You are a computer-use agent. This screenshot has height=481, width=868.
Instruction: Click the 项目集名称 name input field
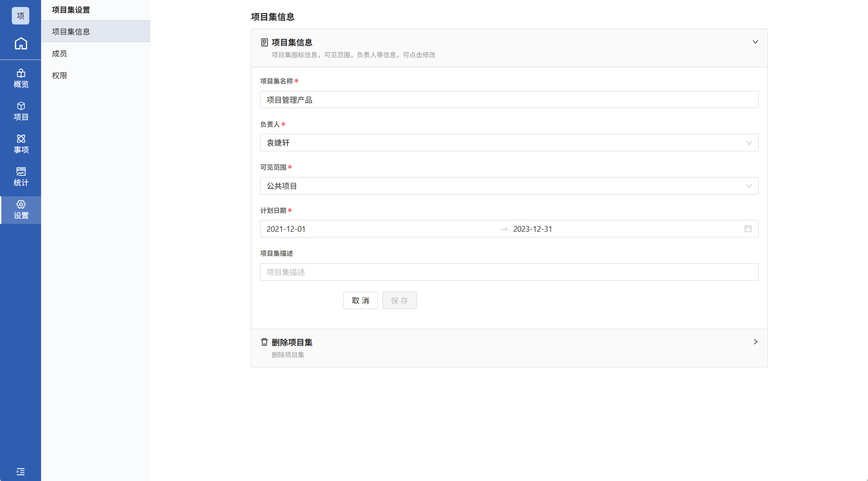pos(509,100)
